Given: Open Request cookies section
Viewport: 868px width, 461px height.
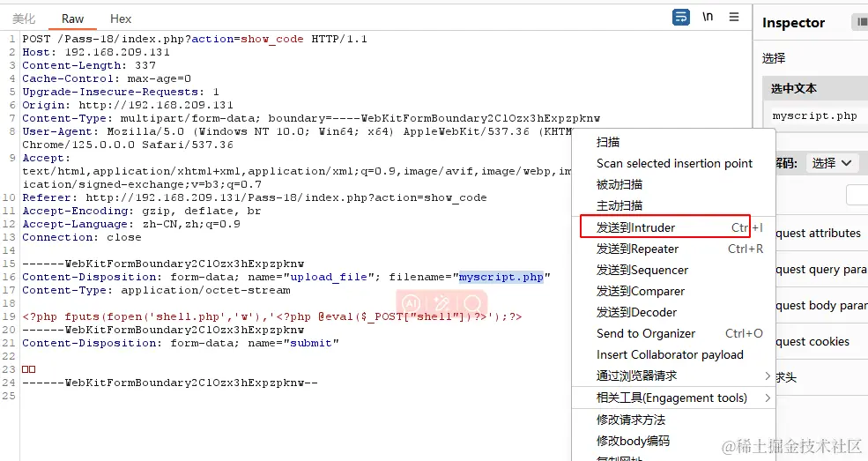Looking at the screenshot, I should (821, 341).
